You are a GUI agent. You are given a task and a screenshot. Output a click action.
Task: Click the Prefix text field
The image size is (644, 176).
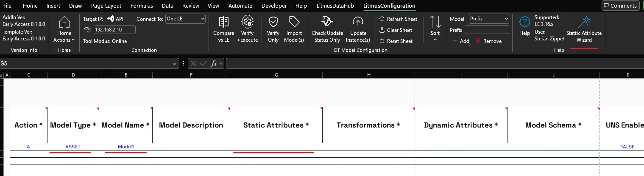pos(487,30)
